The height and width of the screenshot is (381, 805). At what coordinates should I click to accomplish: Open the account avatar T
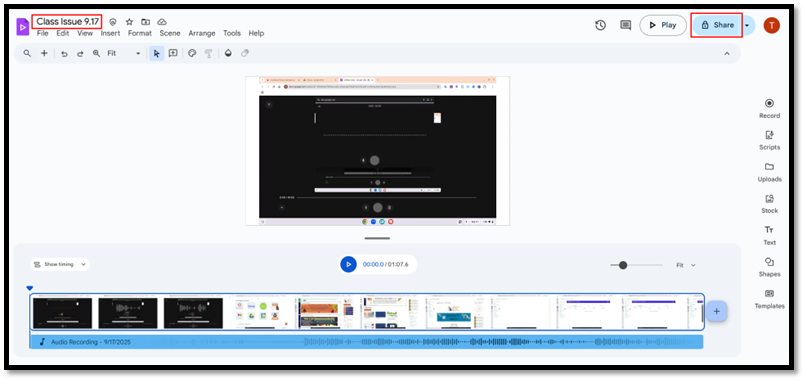[771, 25]
